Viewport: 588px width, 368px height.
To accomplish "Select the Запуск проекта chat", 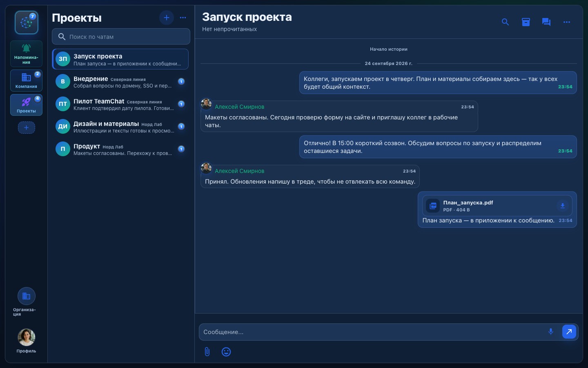I will [x=121, y=59].
